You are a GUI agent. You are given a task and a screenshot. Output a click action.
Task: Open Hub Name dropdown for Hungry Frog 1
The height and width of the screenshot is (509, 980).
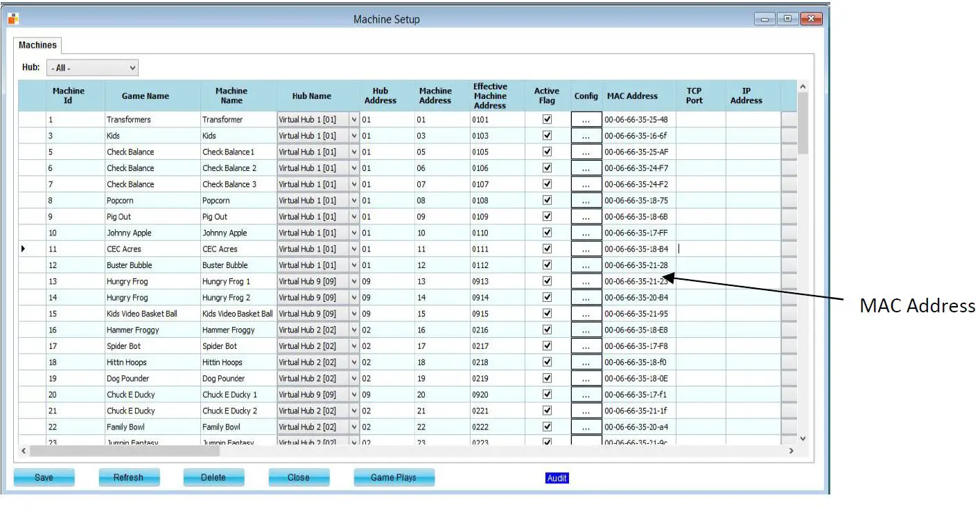(x=354, y=282)
